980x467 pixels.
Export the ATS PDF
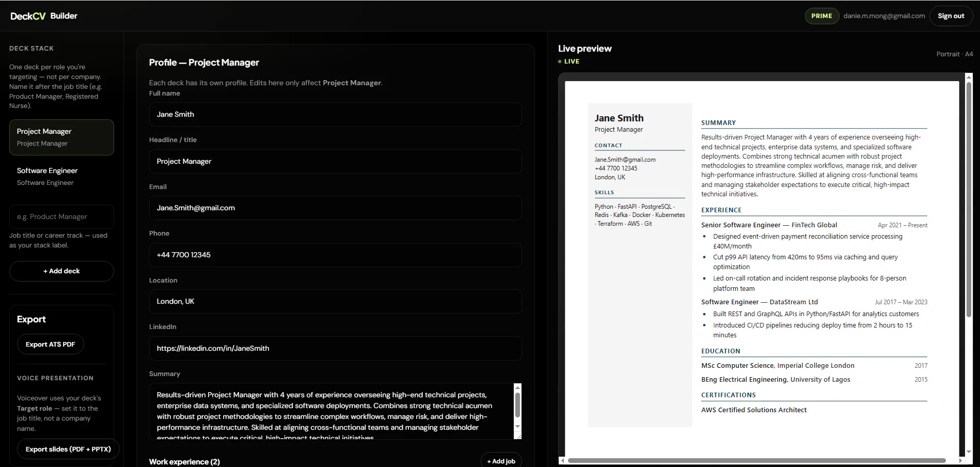pyautogui.click(x=51, y=344)
